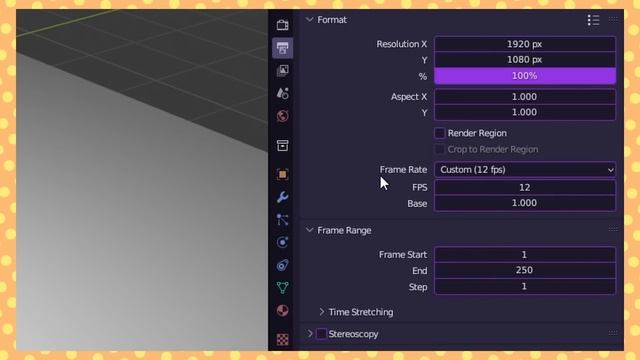Open the Object Constraints tab
Image resolution: width=640 pixels, height=360 pixels.
pyautogui.click(x=282, y=265)
